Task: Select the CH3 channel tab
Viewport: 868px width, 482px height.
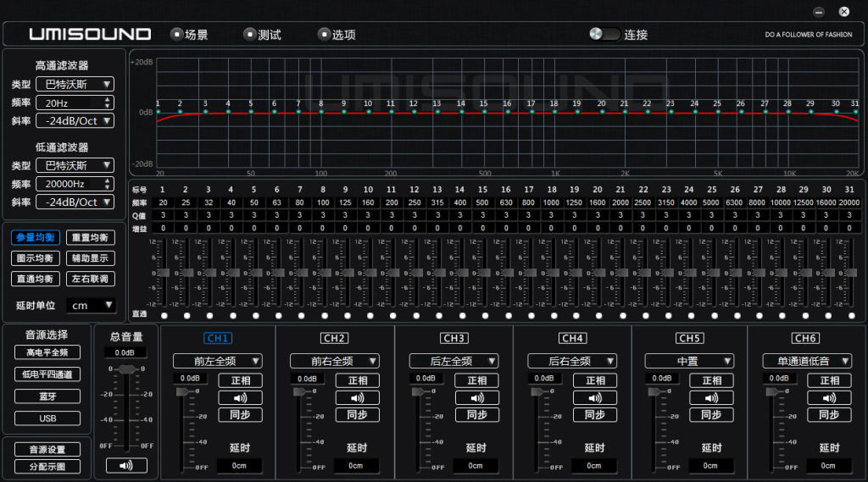Action: click(x=454, y=338)
